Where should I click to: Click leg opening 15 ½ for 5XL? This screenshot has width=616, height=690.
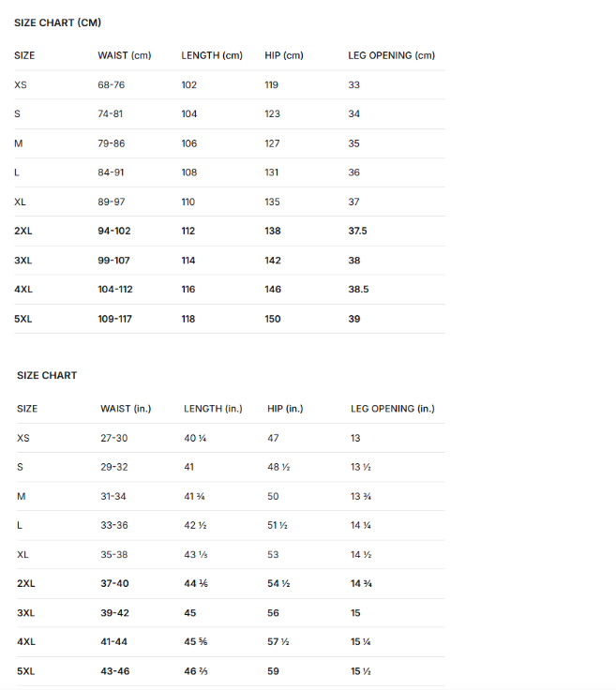[x=361, y=671]
